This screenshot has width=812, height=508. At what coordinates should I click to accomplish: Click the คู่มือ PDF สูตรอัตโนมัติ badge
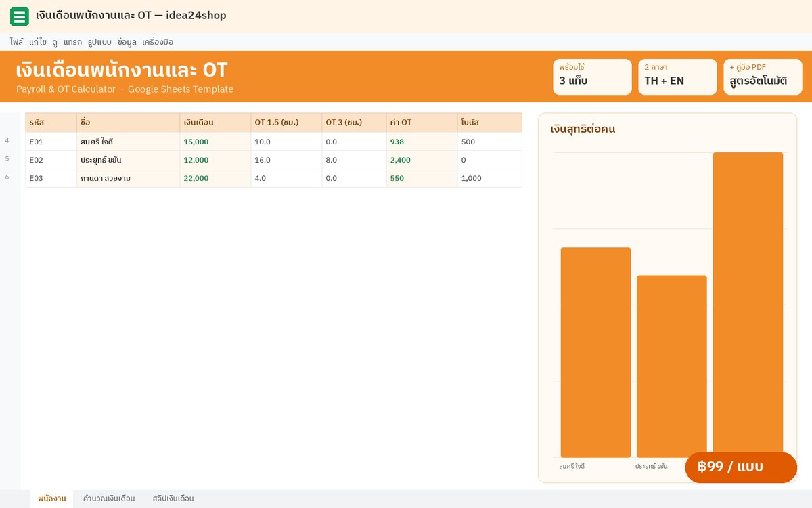[x=763, y=77]
